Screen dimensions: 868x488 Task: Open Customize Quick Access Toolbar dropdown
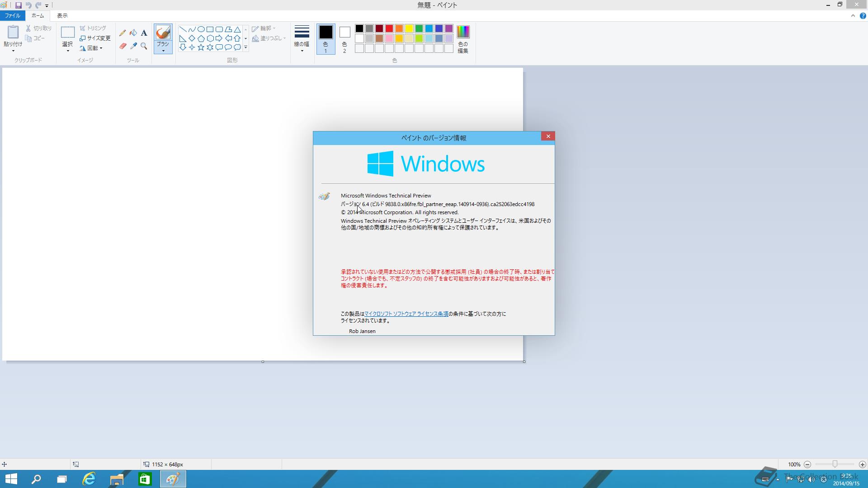click(47, 6)
